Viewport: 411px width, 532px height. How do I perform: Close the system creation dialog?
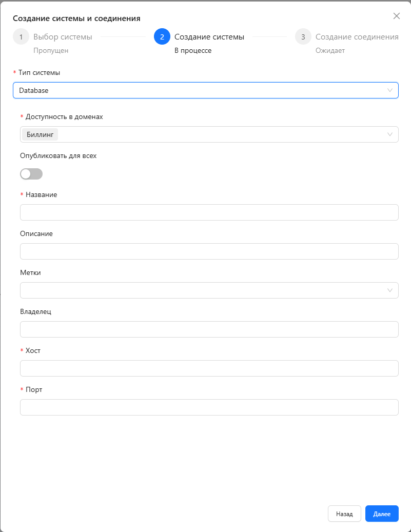396,16
